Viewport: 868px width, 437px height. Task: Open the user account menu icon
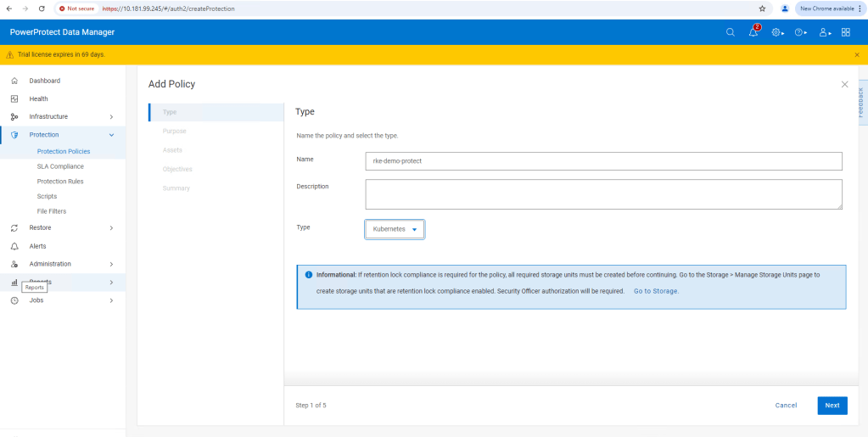[823, 32]
